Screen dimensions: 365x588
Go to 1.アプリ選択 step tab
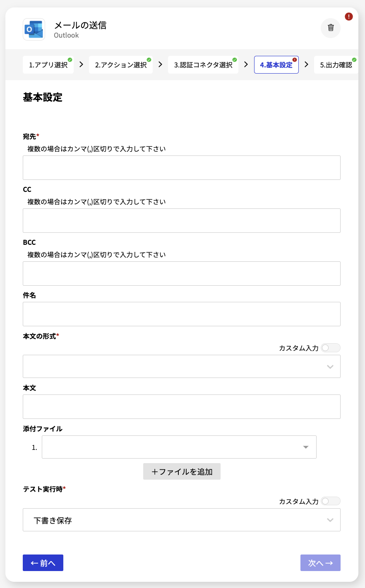pos(48,65)
